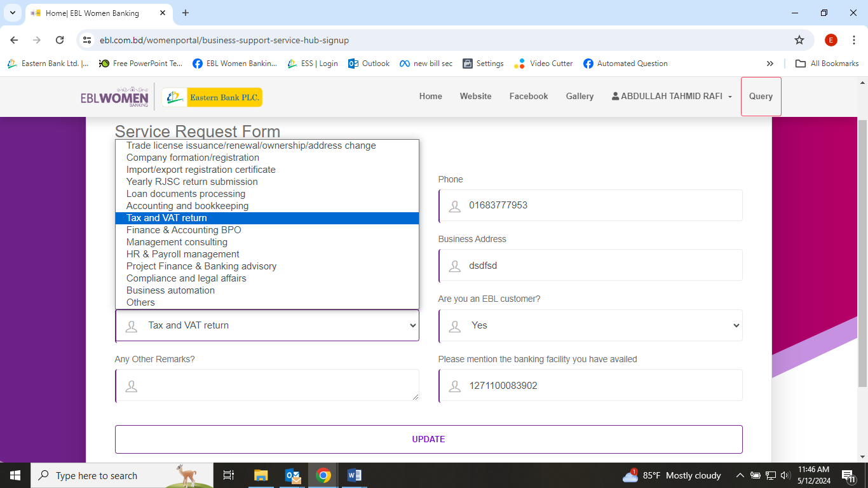Select Accounting and bookkeeping option
Viewport: 868px width, 488px height.
[x=267, y=206]
